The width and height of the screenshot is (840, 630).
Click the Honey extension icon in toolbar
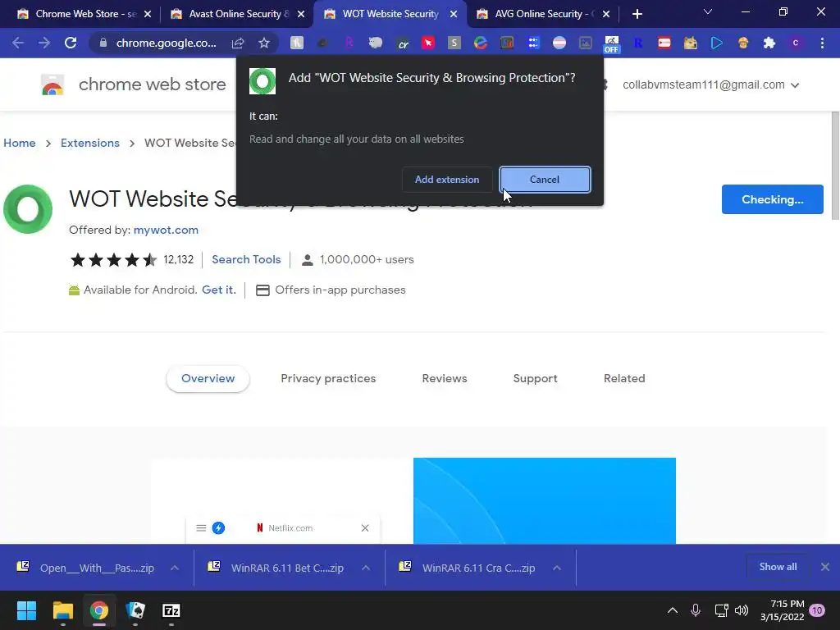pyautogui.click(x=296, y=43)
